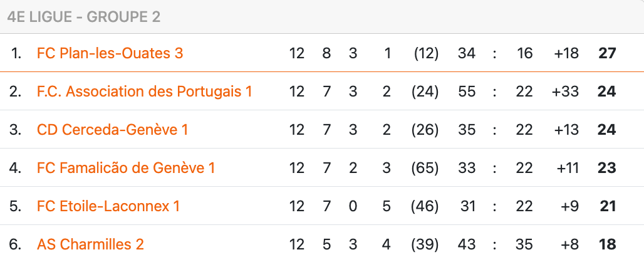Click the 4E LIGUE - GROUPE 2 header
This screenshot has width=644, height=262.
[83, 17]
